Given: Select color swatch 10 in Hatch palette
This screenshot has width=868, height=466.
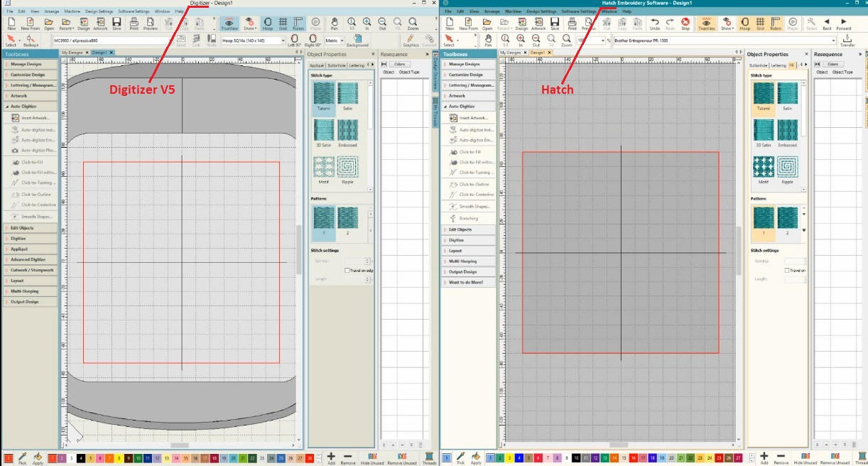Looking at the screenshot, I should (576, 459).
